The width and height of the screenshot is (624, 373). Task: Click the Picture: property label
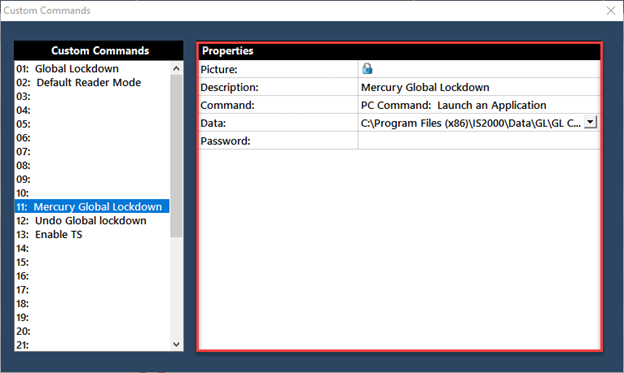coord(219,69)
